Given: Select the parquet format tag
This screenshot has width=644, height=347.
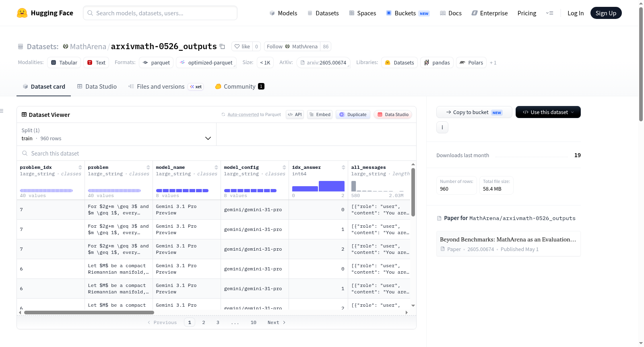Looking at the screenshot, I should pos(156,62).
